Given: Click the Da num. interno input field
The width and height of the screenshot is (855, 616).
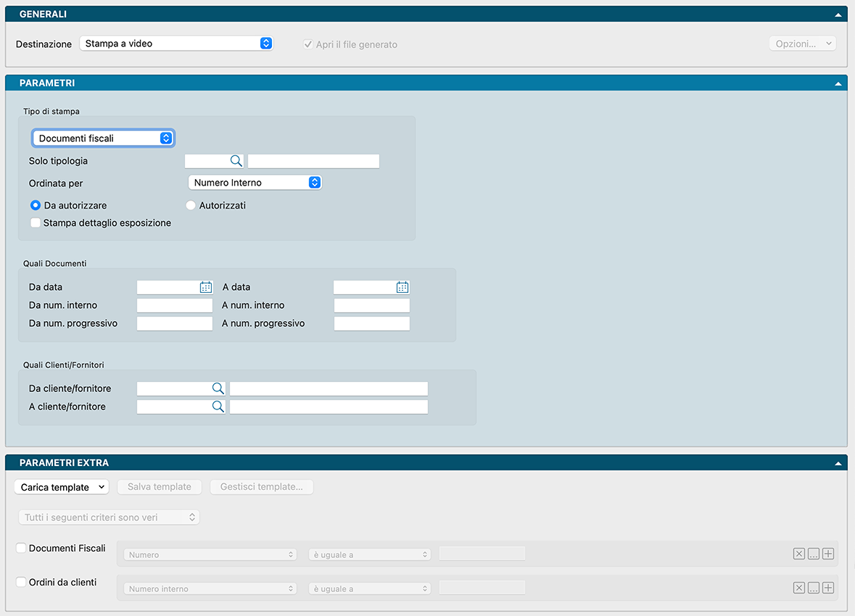Looking at the screenshot, I should [175, 306].
